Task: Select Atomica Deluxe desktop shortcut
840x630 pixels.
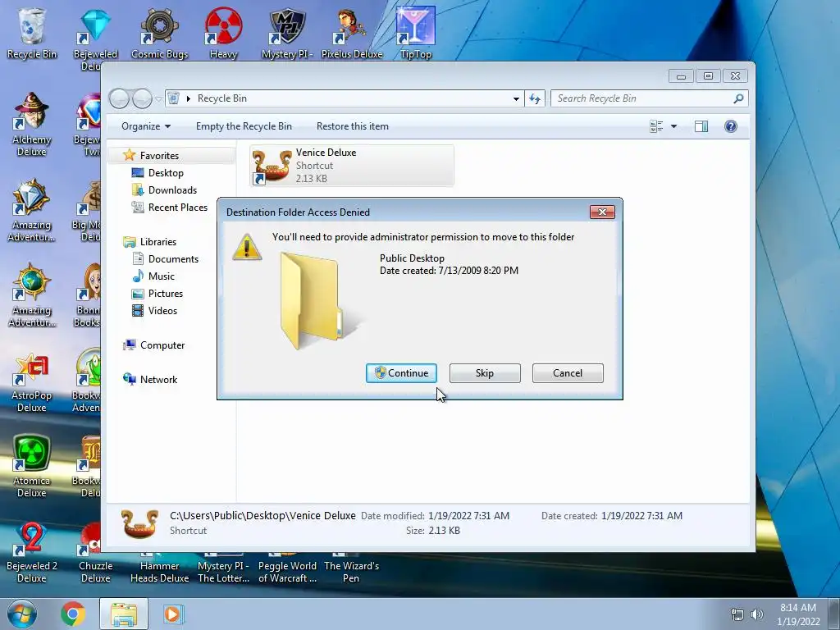Action: pos(32,466)
